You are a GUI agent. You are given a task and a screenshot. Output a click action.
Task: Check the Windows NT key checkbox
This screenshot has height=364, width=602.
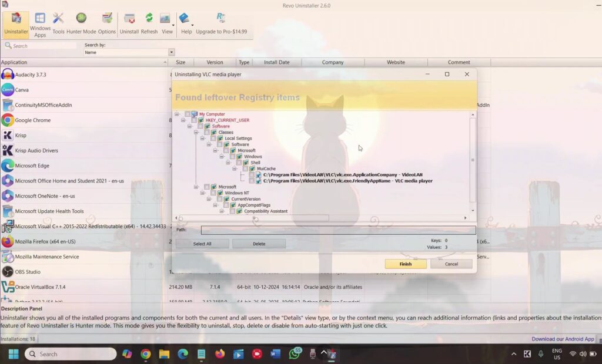(213, 193)
